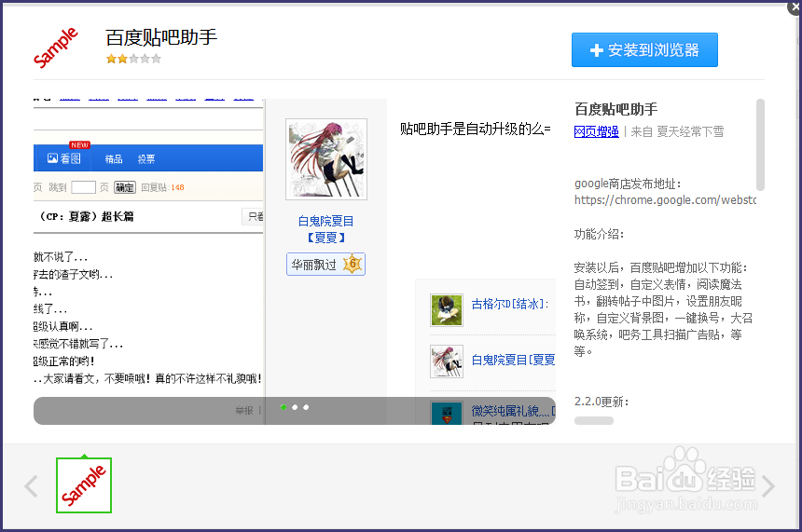Open the 精品 tab in screenshot
802x532 pixels.
(x=114, y=159)
